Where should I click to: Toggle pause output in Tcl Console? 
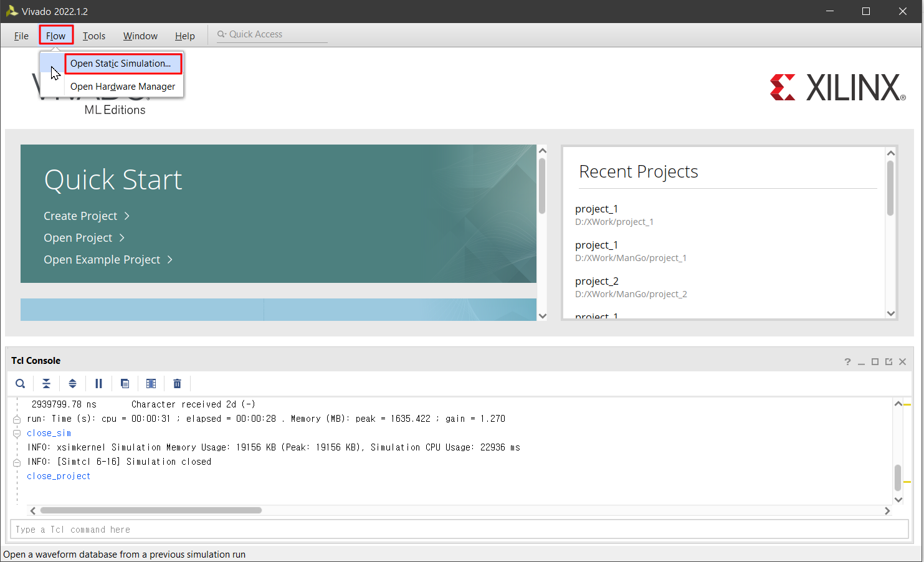tap(98, 384)
